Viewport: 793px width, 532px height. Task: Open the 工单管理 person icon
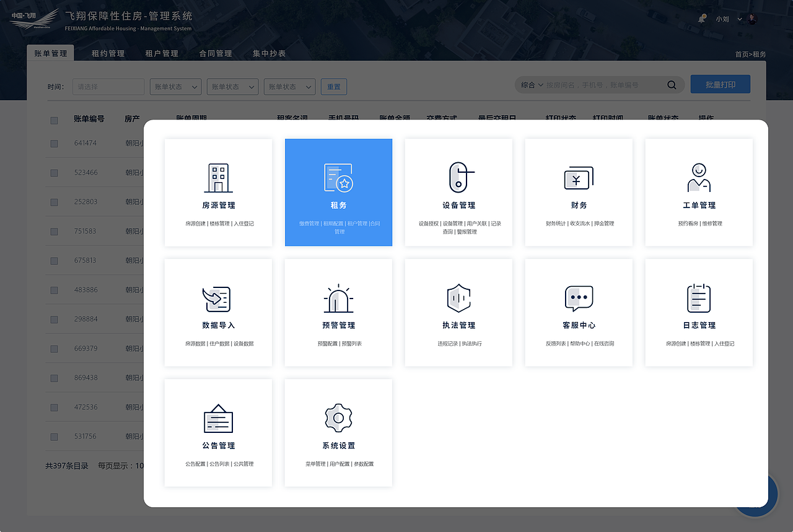(x=699, y=178)
